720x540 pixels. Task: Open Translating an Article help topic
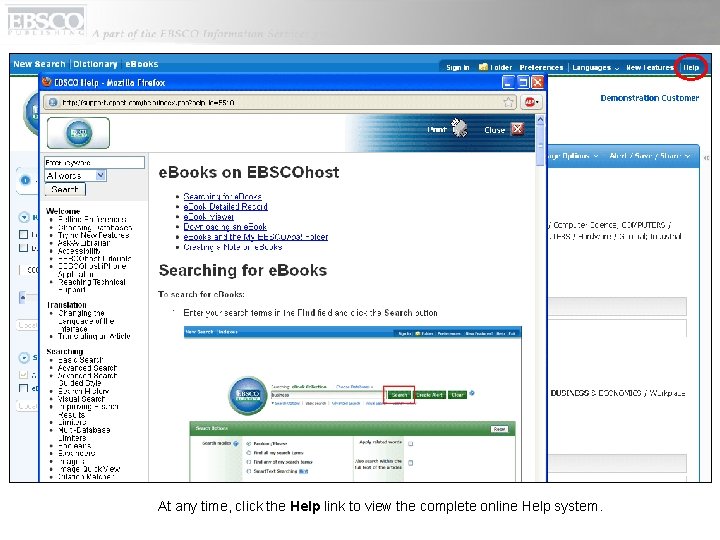pyautogui.click(x=94, y=336)
